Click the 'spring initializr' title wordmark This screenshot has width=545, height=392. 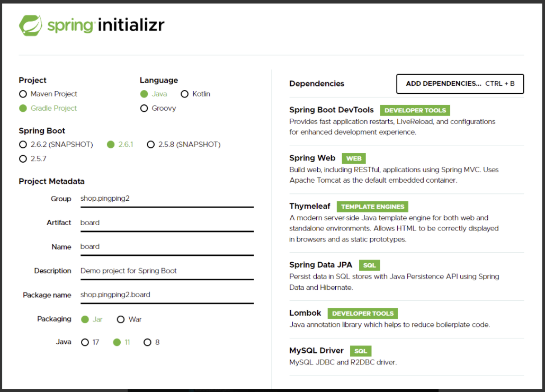point(106,25)
